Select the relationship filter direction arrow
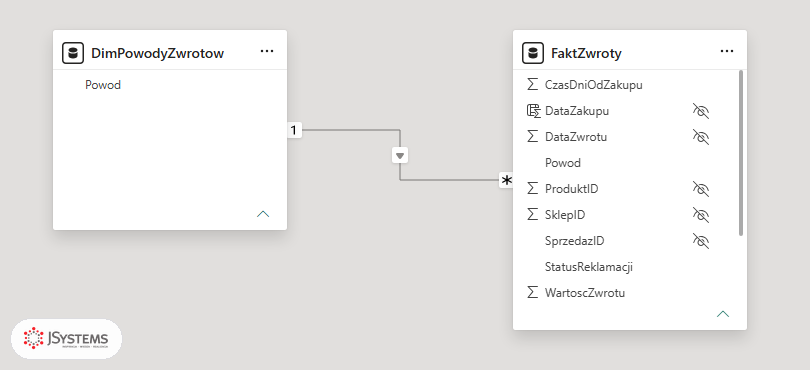This screenshot has height=370, width=810. [400, 155]
